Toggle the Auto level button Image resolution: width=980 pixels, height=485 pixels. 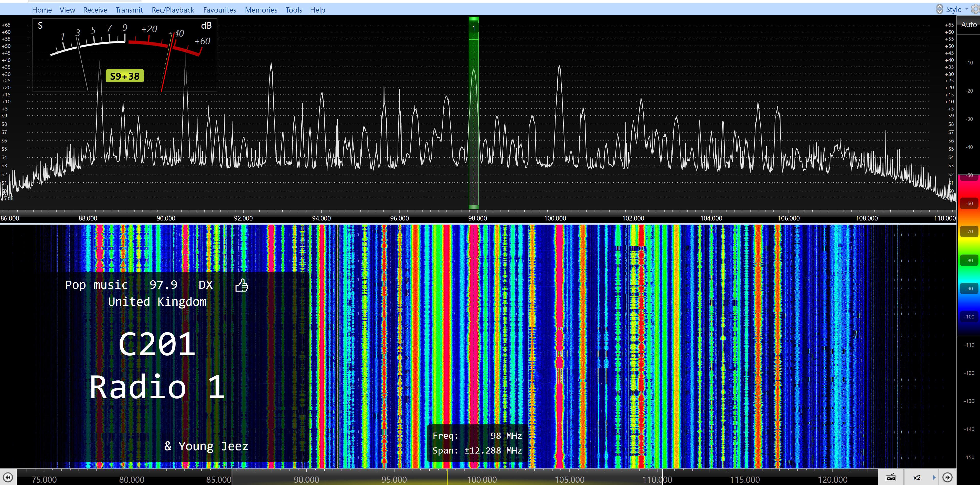[968, 25]
